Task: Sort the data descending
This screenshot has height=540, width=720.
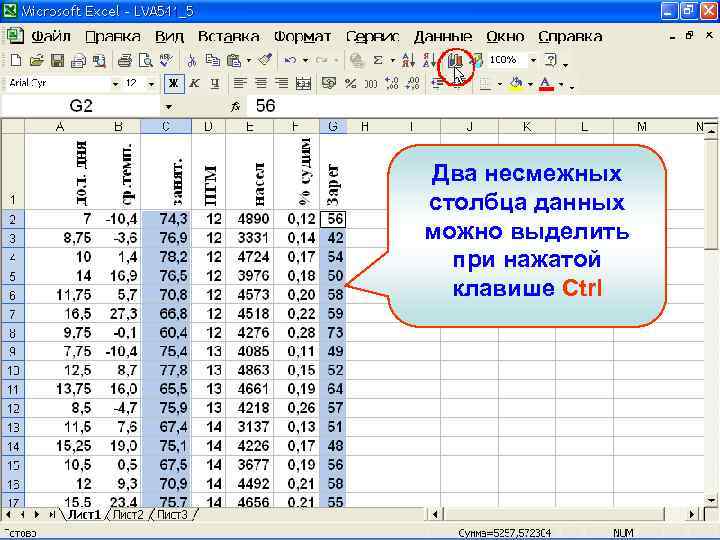Action: [x=429, y=60]
